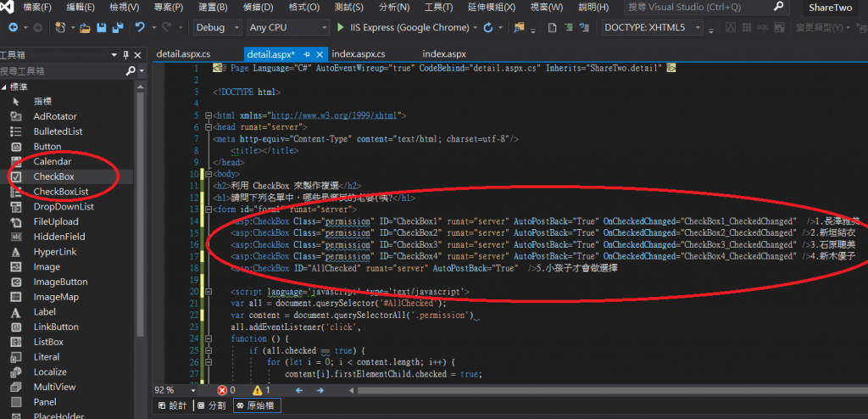This screenshot has height=419, width=868.
Task: Close the toolbox panel
Action: (138, 55)
